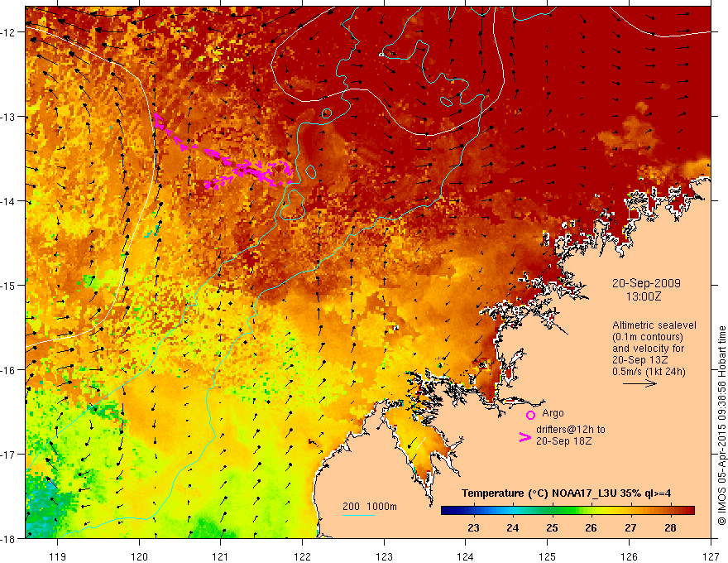Click the longitude axis label 127

[711, 556]
